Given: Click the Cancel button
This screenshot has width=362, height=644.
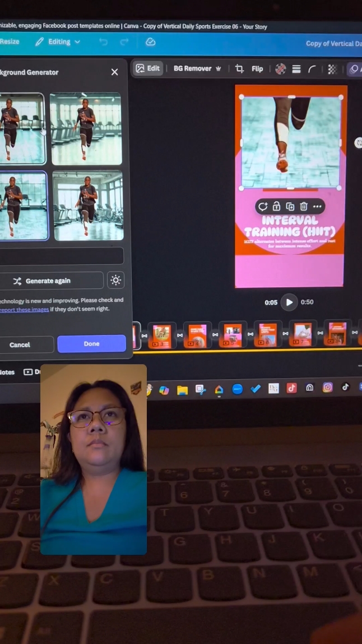Looking at the screenshot, I should click(x=20, y=344).
